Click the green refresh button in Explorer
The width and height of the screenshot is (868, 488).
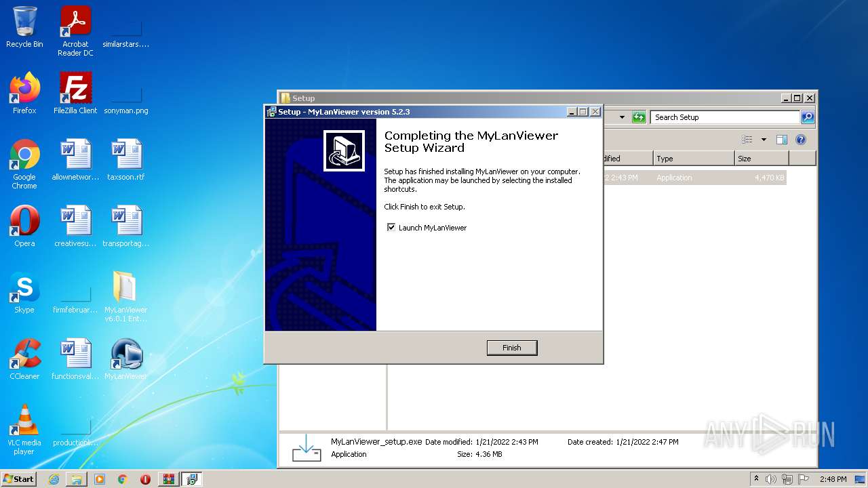coord(639,117)
